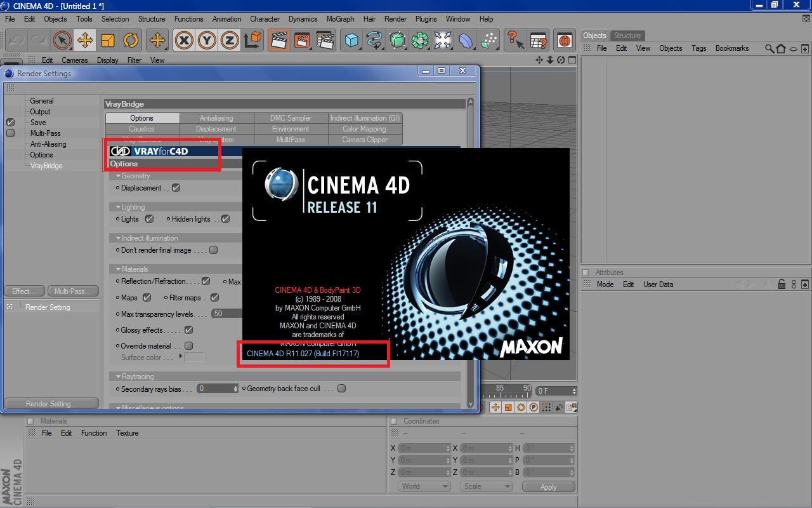The width and height of the screenshot is (812, 508).
Task: Click search icon in Objects manager
Action: [x=769, y=48]
